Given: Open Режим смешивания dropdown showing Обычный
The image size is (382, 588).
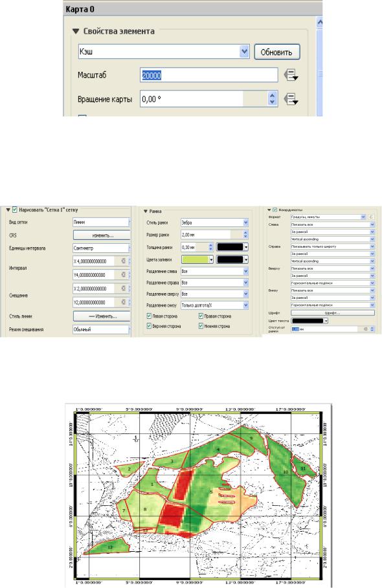Looking at the screenshot, I should tap(101, 329).
